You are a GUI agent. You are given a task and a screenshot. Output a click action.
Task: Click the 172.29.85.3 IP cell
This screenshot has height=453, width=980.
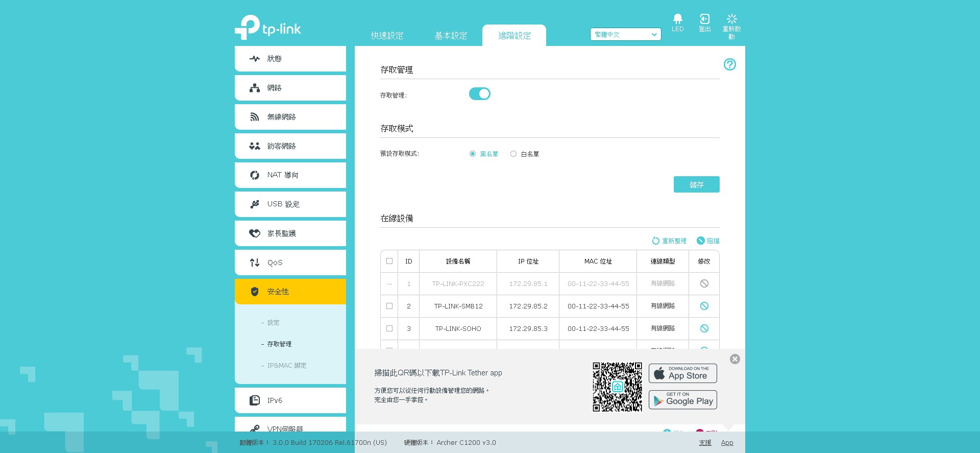point(528,328)
